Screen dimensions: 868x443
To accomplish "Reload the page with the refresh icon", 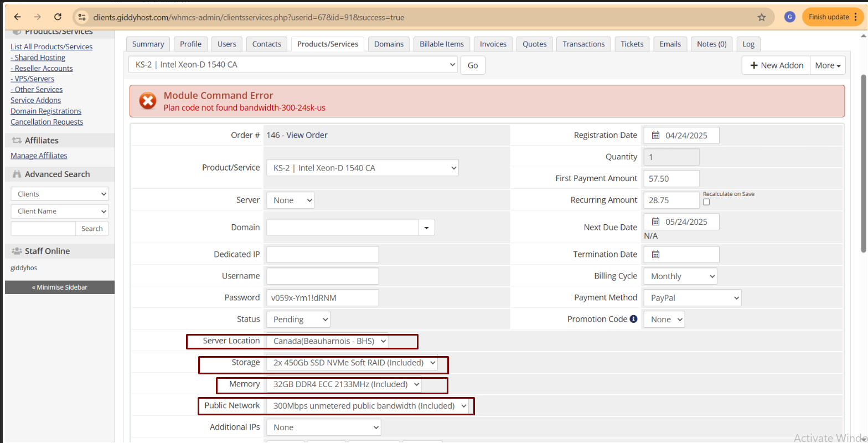I will 58,17.
